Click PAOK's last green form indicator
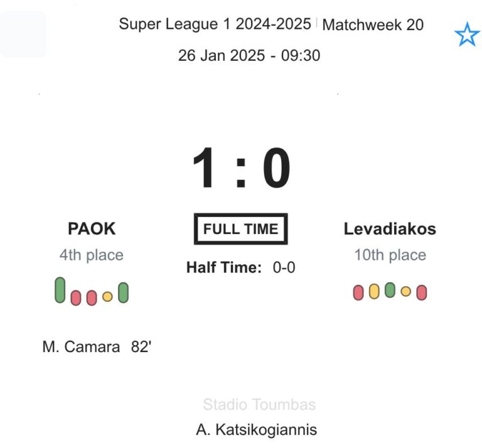 point(123,293)
